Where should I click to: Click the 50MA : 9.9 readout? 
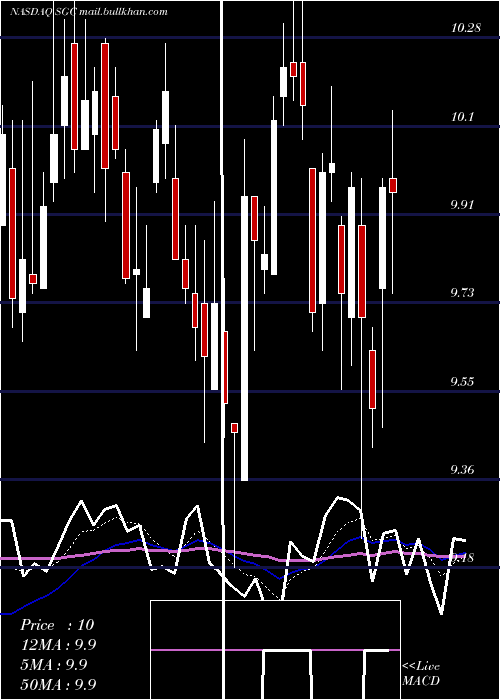pyautogui.click(x=58, y=684)
